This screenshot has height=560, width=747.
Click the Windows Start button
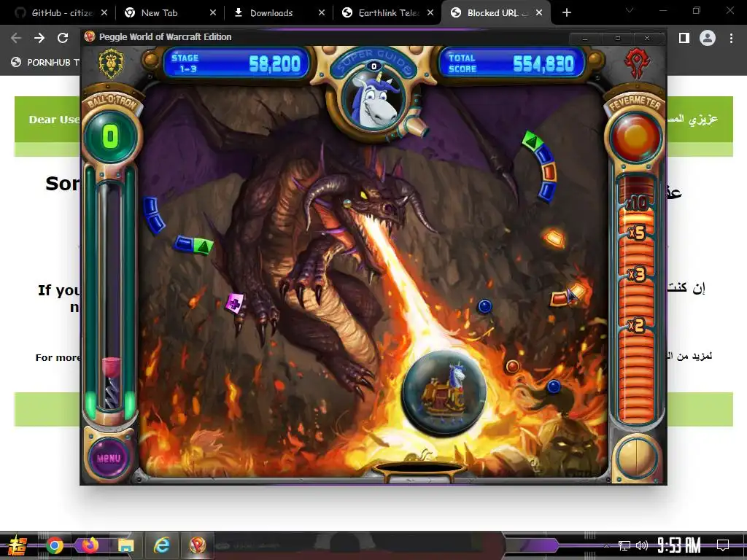[x=18, y=545]
